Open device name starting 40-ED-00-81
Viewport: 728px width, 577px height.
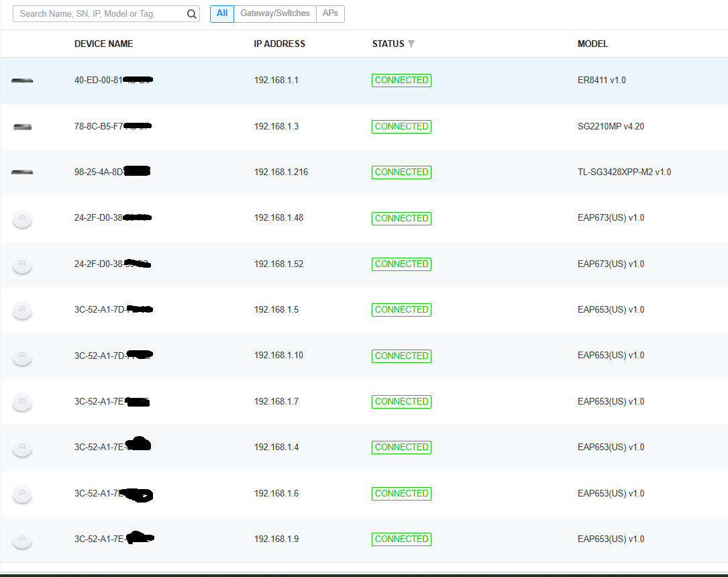point(114,80)
